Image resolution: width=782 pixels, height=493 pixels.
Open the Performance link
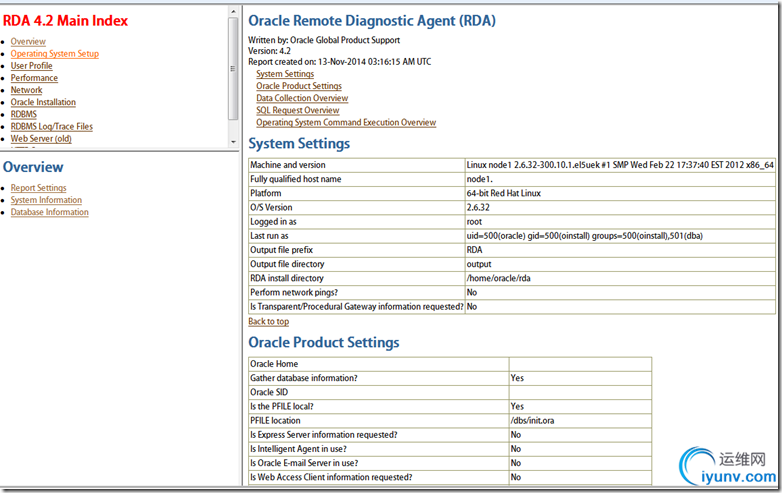tap(34, 78)
